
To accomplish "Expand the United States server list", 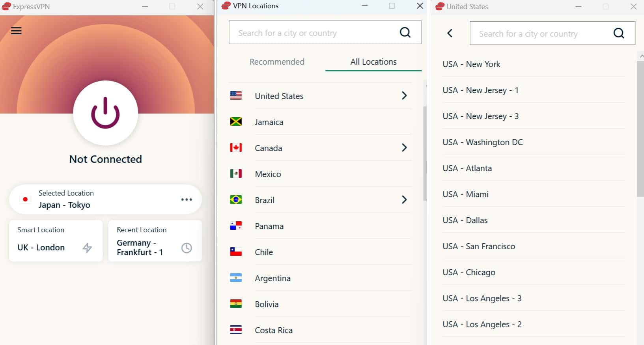I will click(x=404, y=95).
